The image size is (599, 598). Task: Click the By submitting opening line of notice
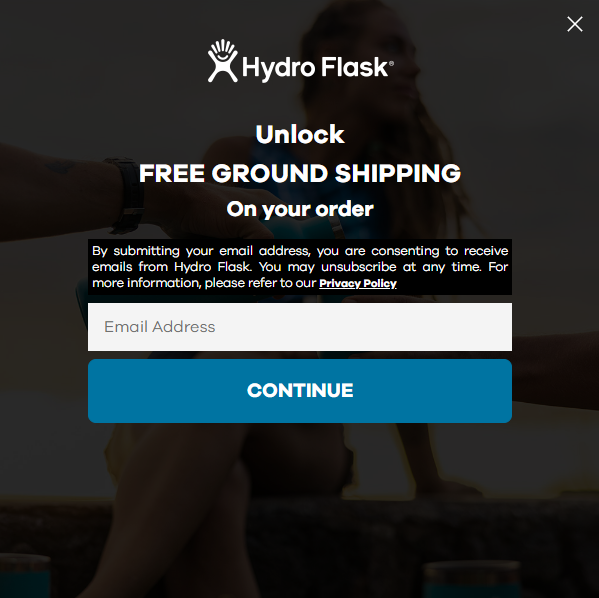[x=136, y=251]
